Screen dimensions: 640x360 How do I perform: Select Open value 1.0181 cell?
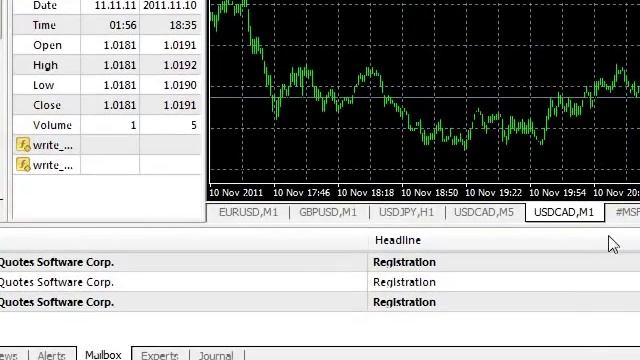point(110,45)
